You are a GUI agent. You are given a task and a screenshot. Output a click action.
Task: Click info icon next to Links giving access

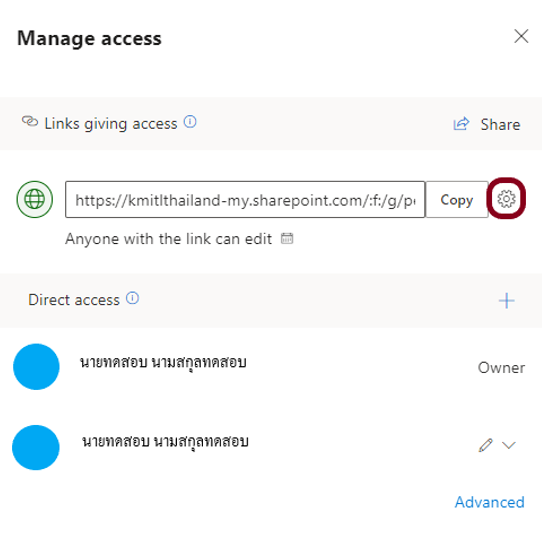(190, 122)
